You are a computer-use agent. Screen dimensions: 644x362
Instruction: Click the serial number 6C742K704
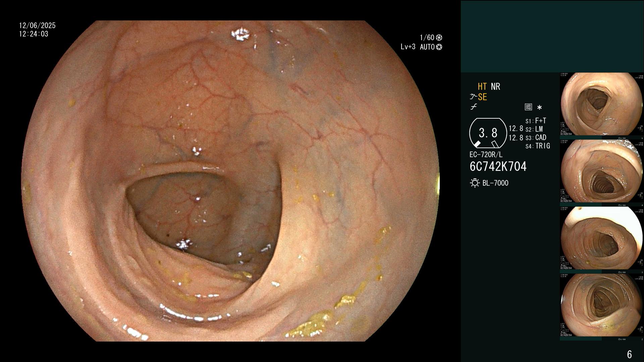click(498, 167)
